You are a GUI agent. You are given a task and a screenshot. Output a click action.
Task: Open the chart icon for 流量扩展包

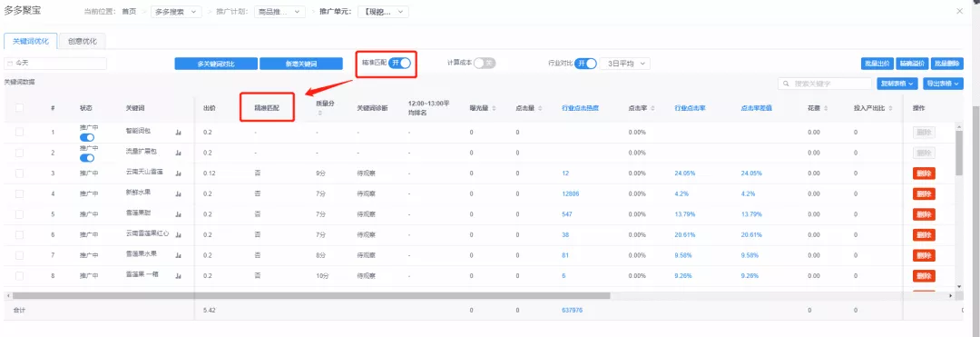click(x=179, y=153)
